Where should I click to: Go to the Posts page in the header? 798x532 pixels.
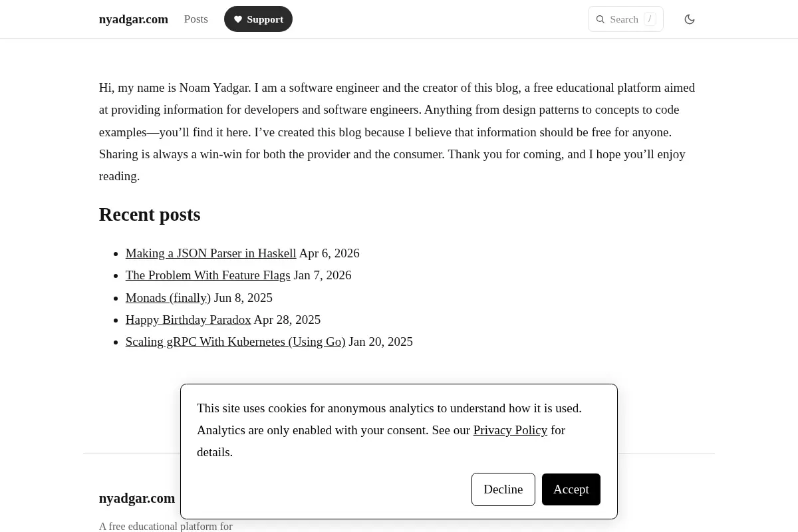pos(196,19)
